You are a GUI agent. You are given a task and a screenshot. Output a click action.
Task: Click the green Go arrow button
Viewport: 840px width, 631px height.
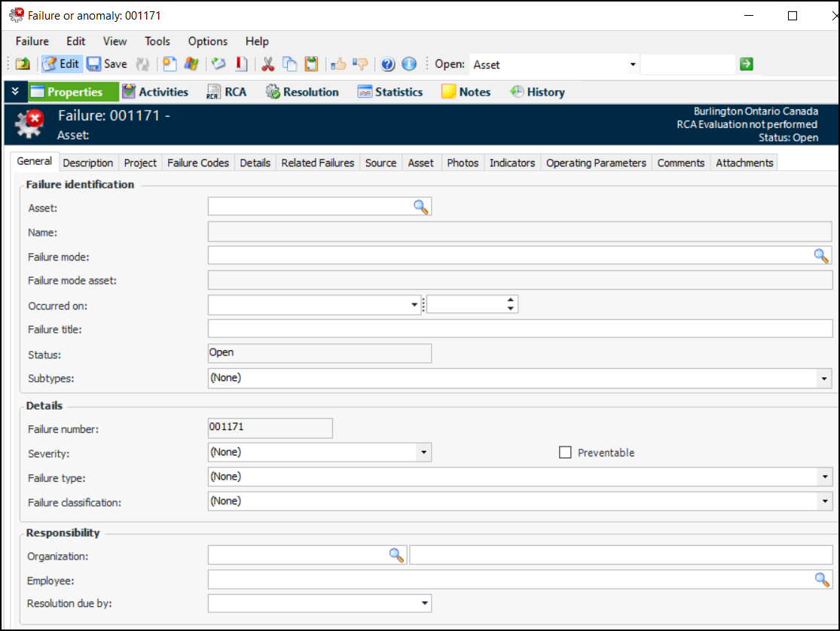[746, 64]
